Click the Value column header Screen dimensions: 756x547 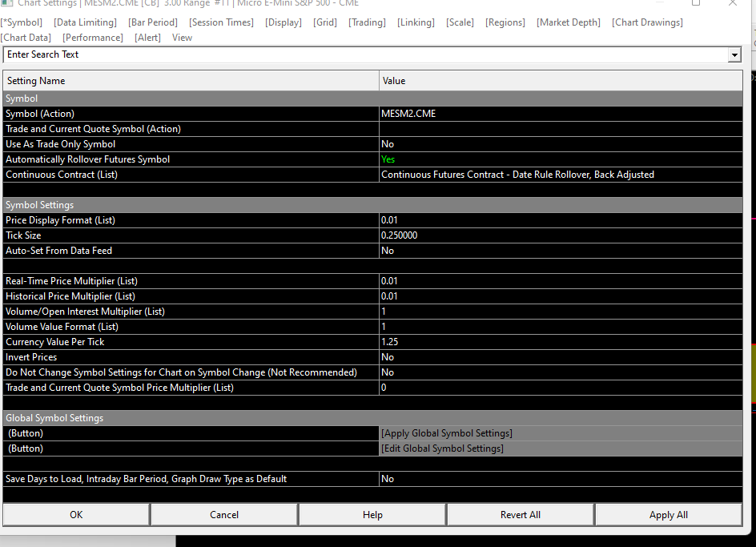click(561, 81)
